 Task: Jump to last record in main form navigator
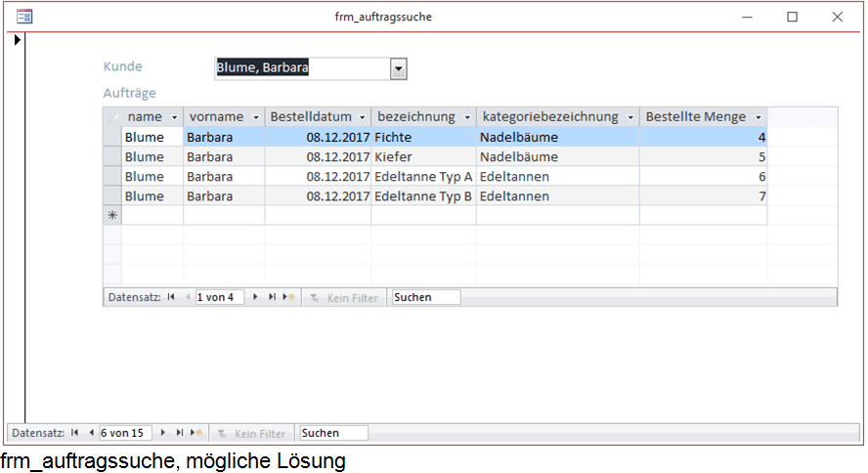coord(179,433)
